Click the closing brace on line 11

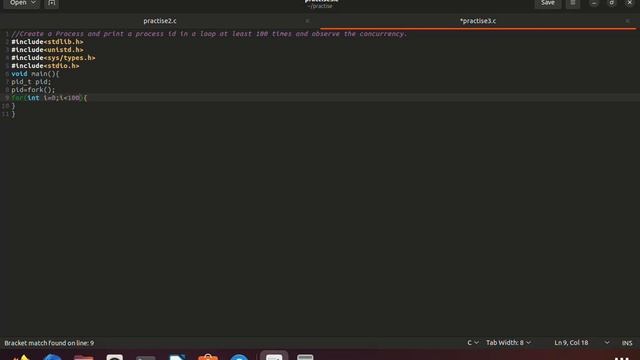13,114
